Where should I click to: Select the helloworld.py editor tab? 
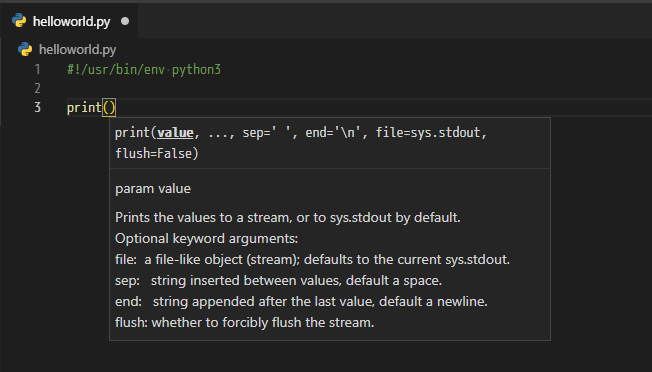[69, 21]
